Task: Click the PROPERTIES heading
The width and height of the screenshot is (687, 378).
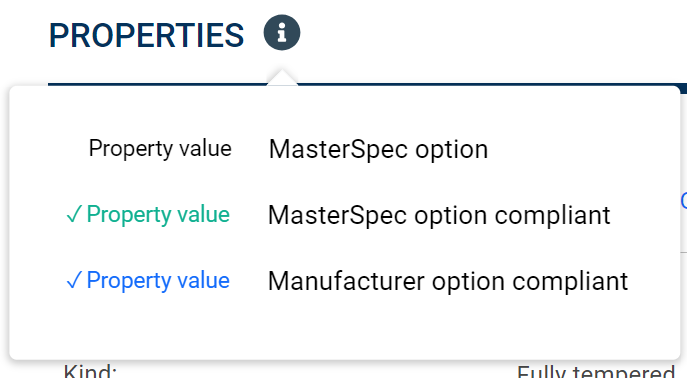Action: pyautogui.click(x=146, y=35)
